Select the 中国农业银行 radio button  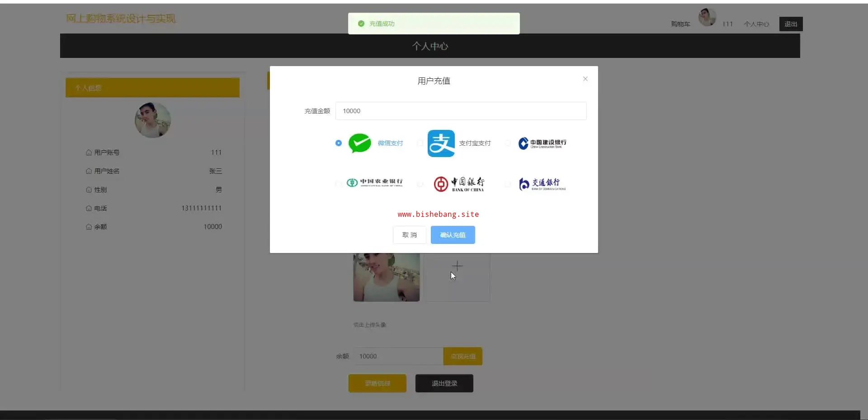[339, 184]
